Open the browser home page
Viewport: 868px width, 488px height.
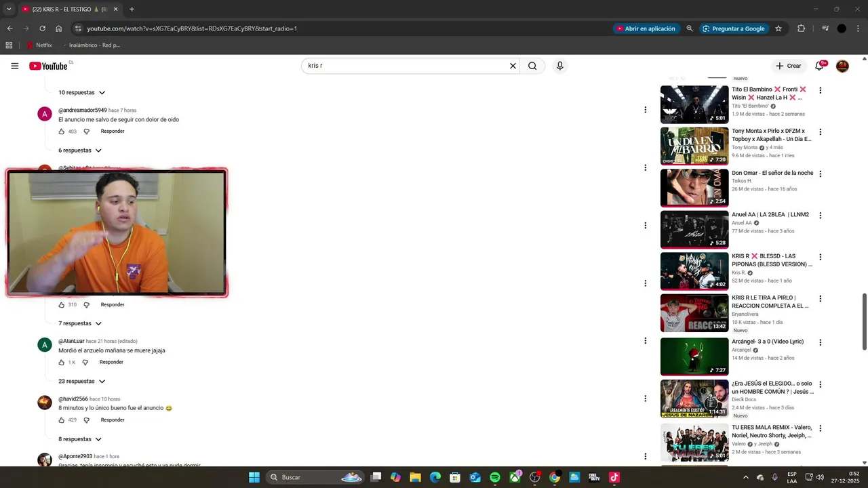click(x=59, y=28)
